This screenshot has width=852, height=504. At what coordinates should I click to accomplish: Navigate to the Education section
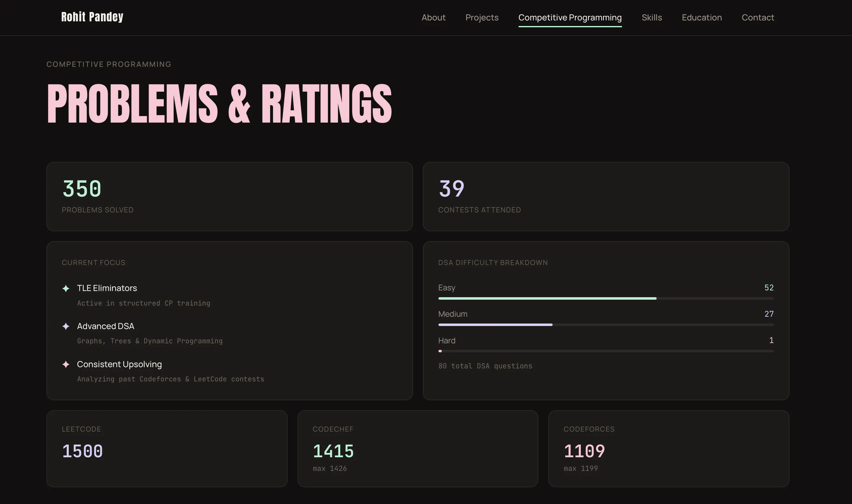[702, 17]
